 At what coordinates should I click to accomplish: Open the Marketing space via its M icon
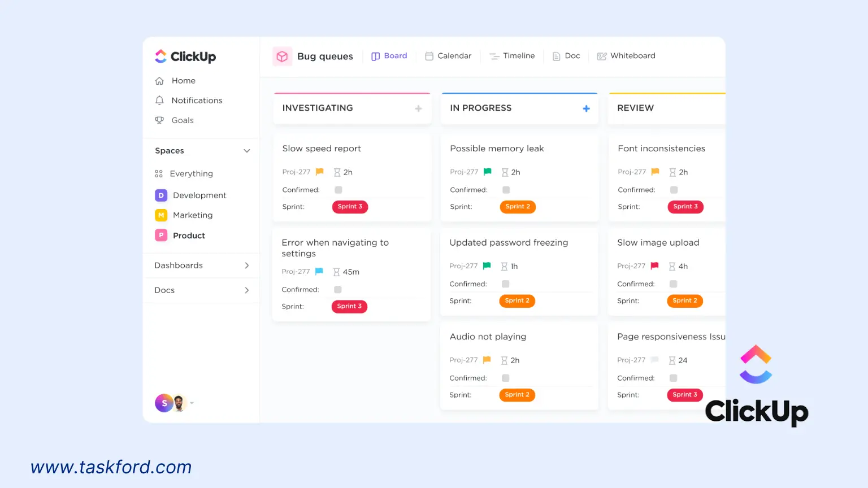coord(161,215)
